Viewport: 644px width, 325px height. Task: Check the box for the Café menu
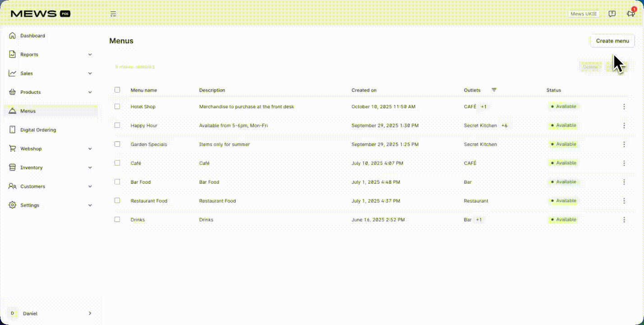coord(117,163)
